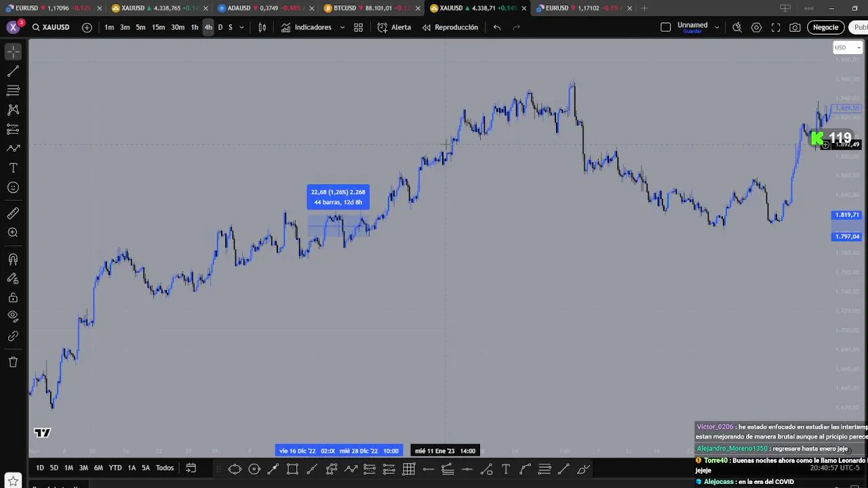Enter fullscreen chart mode

[776, 27]
